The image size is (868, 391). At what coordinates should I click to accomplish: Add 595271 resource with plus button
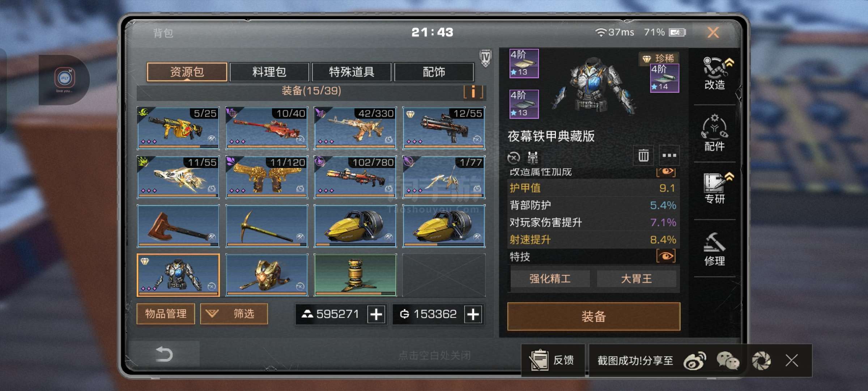(x=376, y=314)
